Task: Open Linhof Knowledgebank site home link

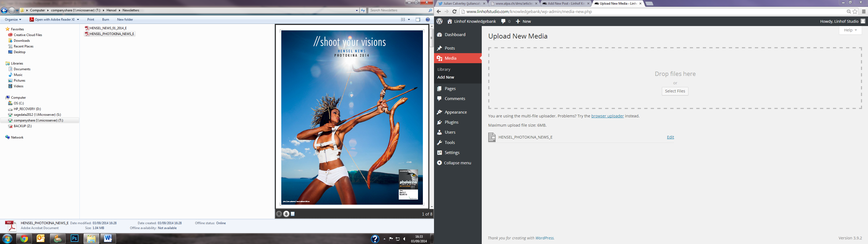Action: coord(471,21)
